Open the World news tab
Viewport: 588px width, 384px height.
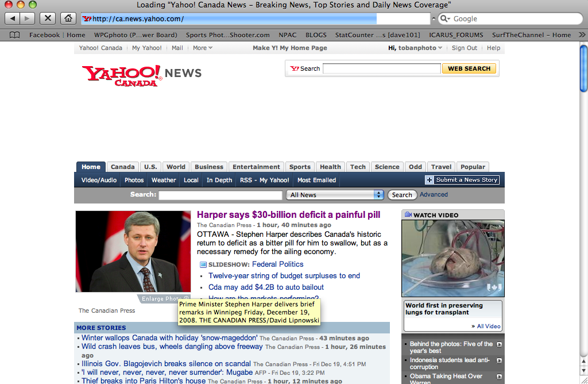pos(176,167)
